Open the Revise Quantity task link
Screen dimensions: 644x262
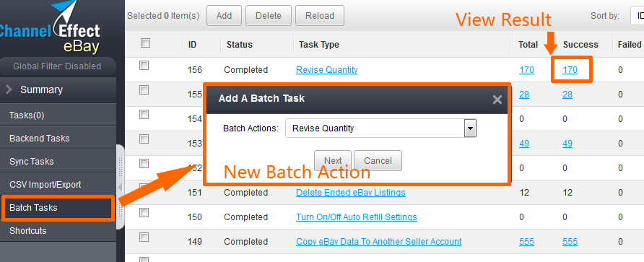[x=327, y=70]
